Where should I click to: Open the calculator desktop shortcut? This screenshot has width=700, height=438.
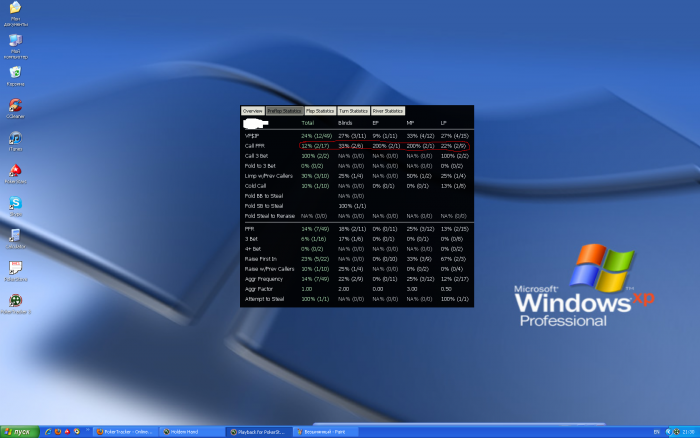pyautogui.click(x=15, y=238)
